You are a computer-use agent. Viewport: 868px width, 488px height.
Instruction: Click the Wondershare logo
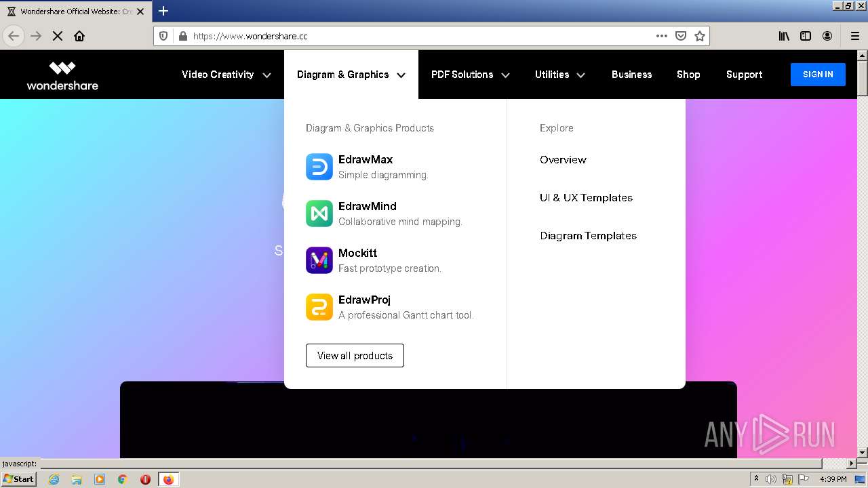click(x=62, y=75)
